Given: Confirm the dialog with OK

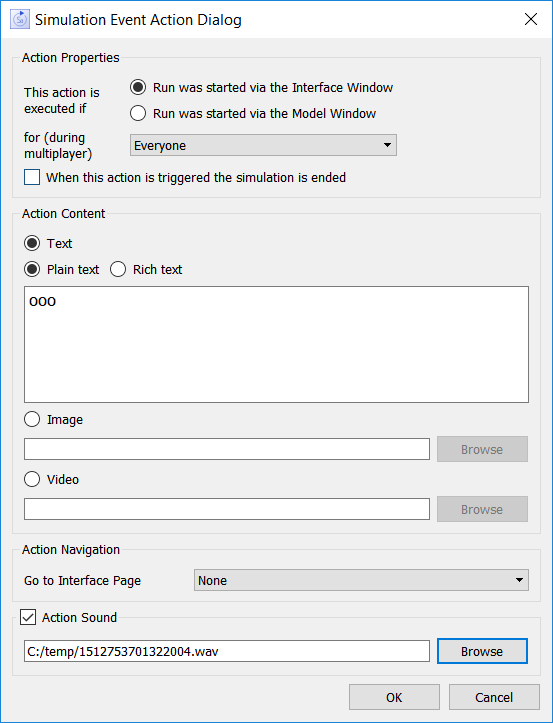Looking at the screenshot, I should coord(394,697).
